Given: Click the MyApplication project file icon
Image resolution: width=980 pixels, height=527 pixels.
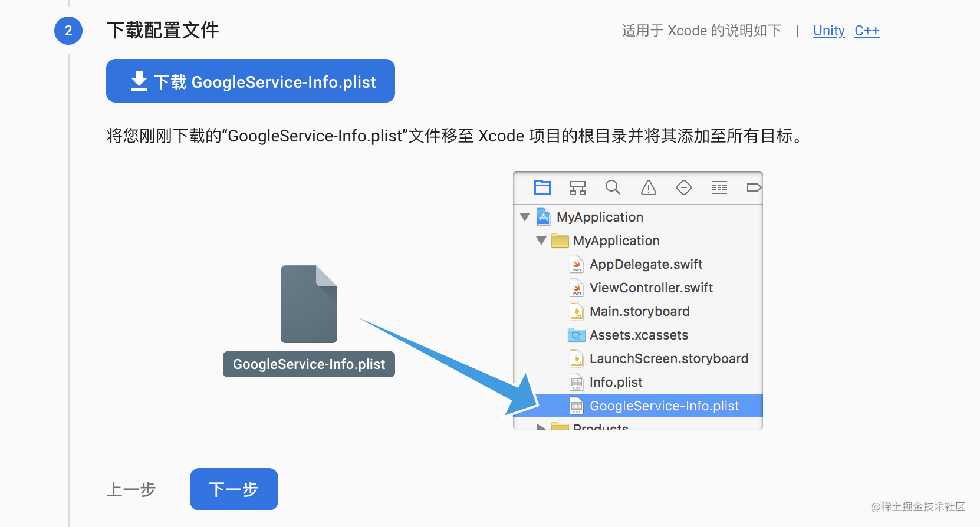Looking at the screenshot, I should pos(544,217).
